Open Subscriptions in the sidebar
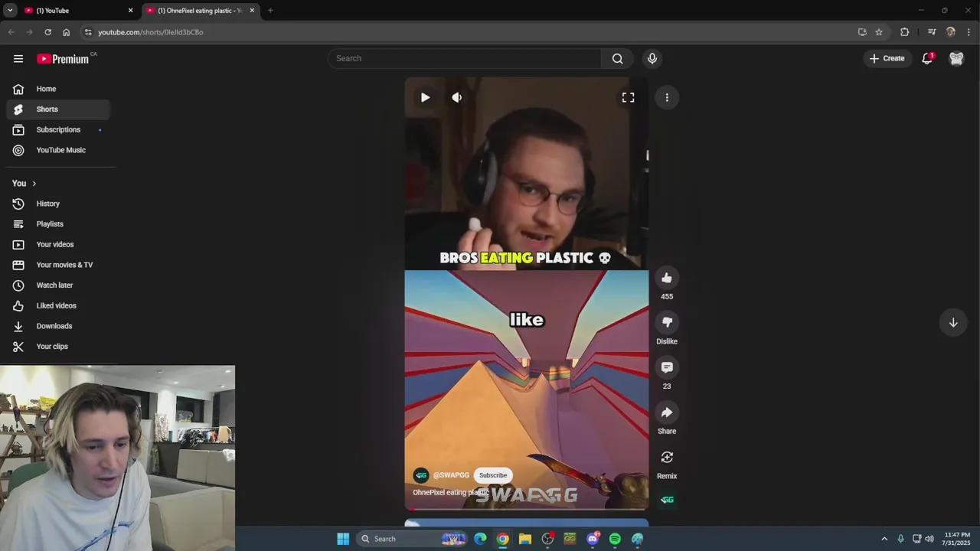Image resolution: width=980 pixels, height=551 pixels. click(x=58, y=129)
